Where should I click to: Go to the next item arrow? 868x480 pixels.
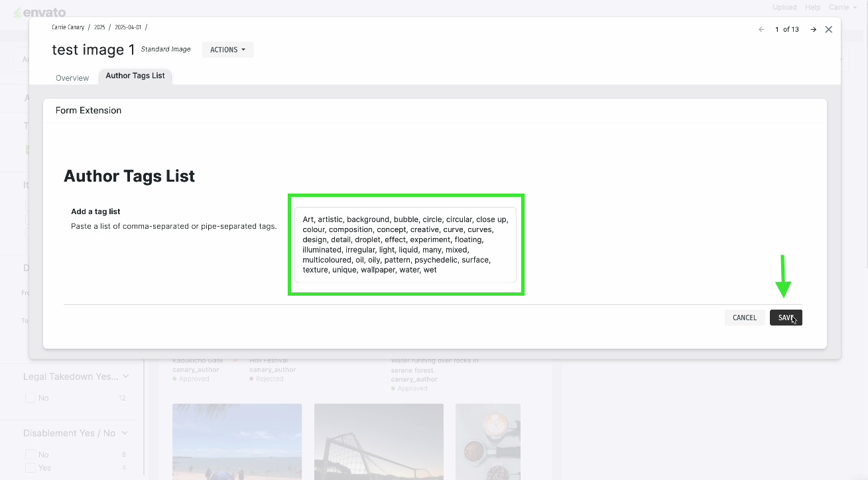coord(813,30)
